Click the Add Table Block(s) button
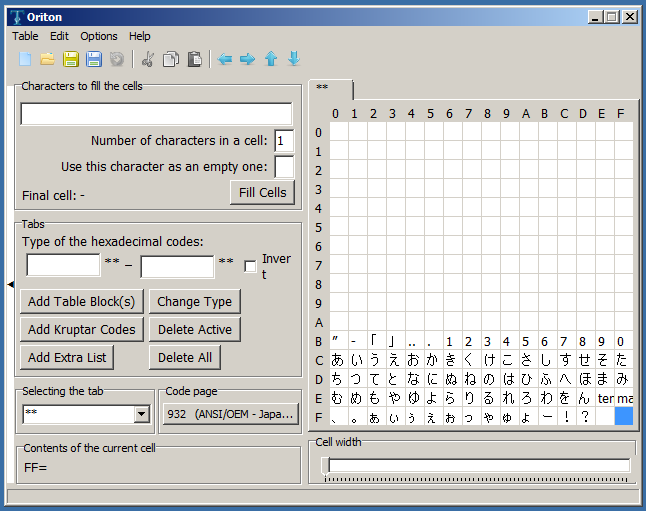The image size is (646, 511). pos(82,302)
